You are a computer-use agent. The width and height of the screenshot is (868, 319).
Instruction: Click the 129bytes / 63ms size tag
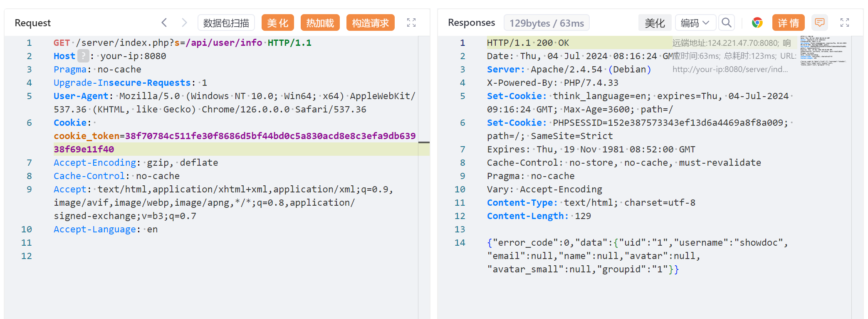pos(547,23)
